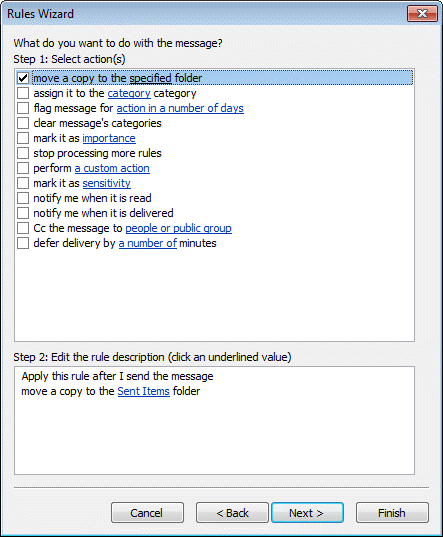Enable notify me when it is delivered
The height and width of the screenshot is (537, 443).
pyautogui.click(x=23, y=213)
